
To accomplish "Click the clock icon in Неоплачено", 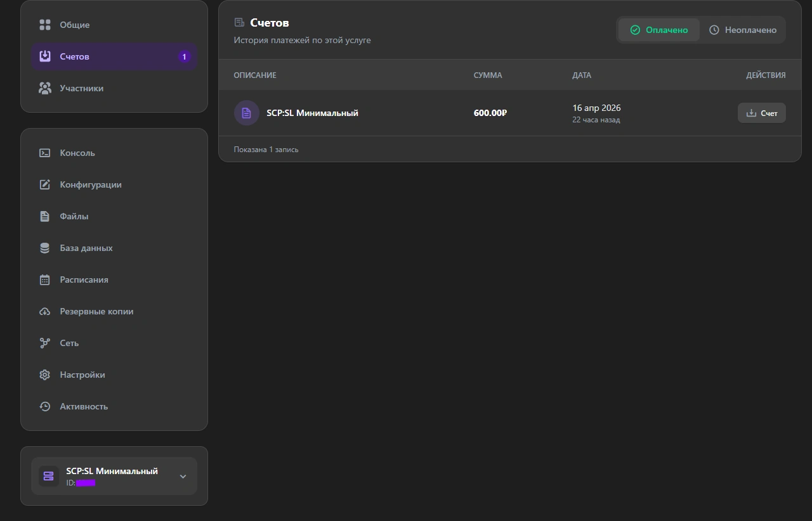I will click(714, 30).
